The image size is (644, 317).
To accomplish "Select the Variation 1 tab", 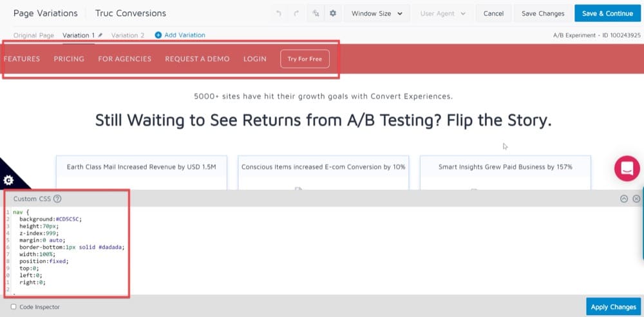I will pos(79,35).
